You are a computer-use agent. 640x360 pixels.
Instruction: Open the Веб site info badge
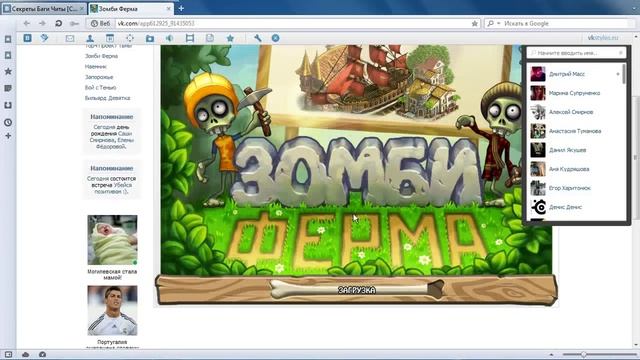101,24
